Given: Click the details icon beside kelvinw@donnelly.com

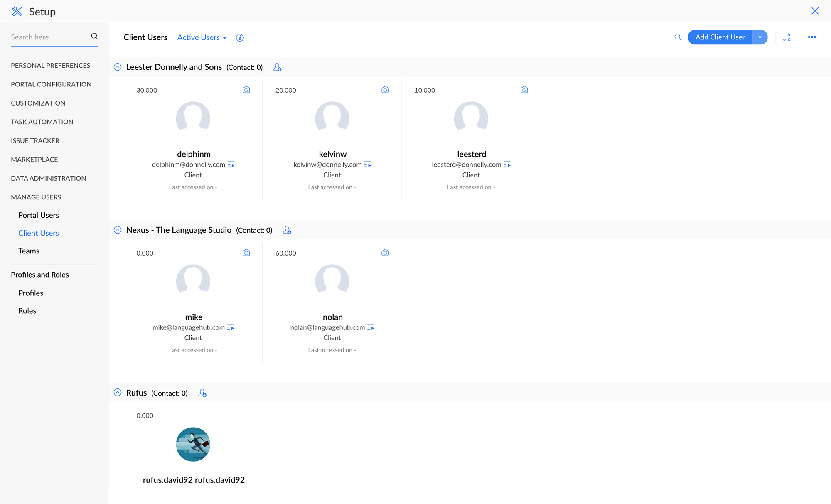Looking at the screenshot, I should [368, 165].
